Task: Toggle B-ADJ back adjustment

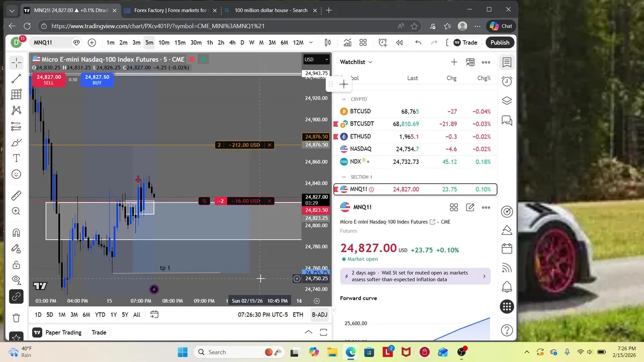Action: point(319,315)
